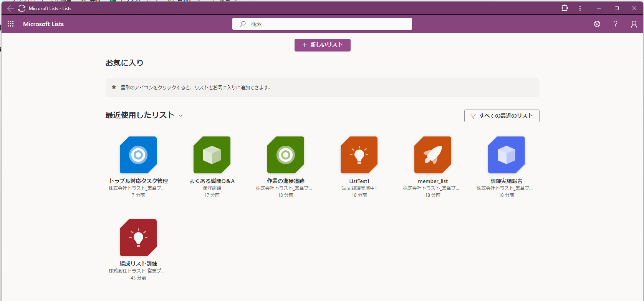Viewport: 644px width, 301px height.
Task: Click in the 検索 search box
Action: point(326,24)
